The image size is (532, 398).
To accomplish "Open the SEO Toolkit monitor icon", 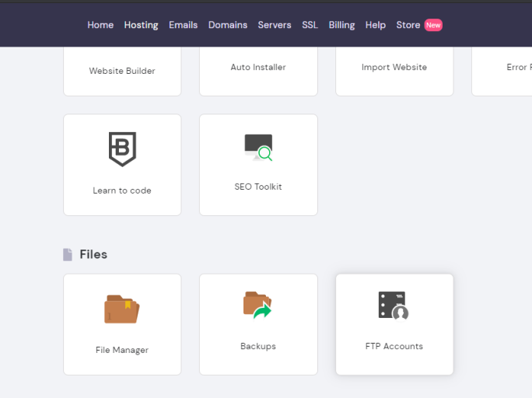I will click(258, 148).
